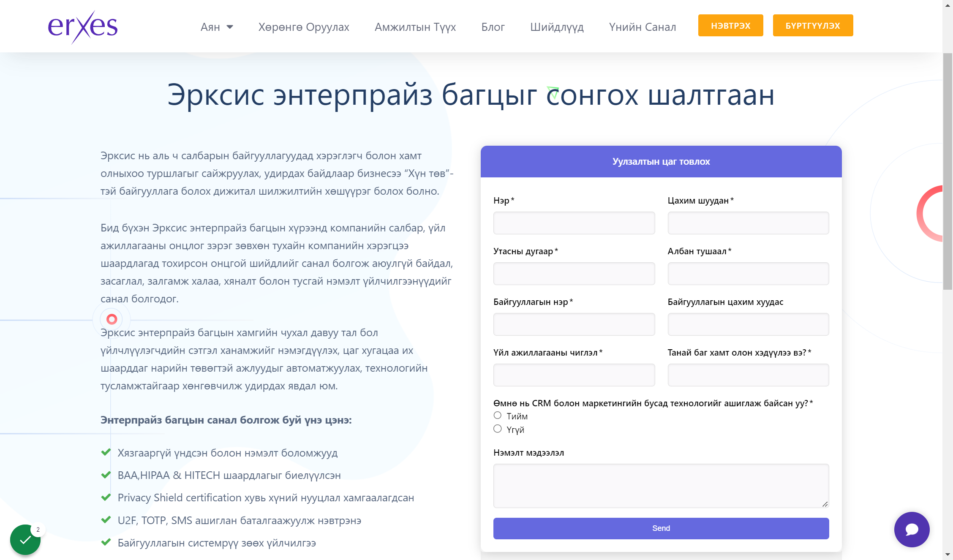This screenshot has width=953, height=560.
Task: Click the НЭВТРЭХ button
Action: [x=730, y=25]
